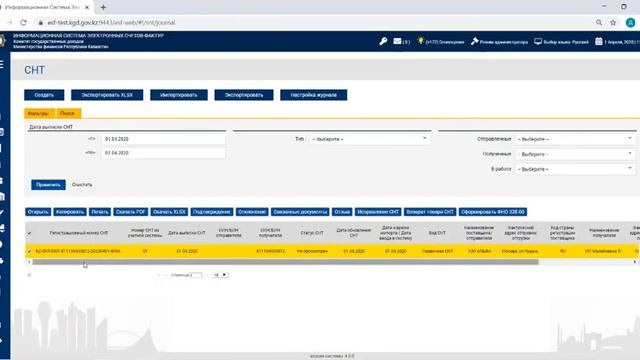Sort by Регистрационный номер СНТ column header
Image resolution: width=640 pixels, height=360 pixels.
(x=79, y=233)
